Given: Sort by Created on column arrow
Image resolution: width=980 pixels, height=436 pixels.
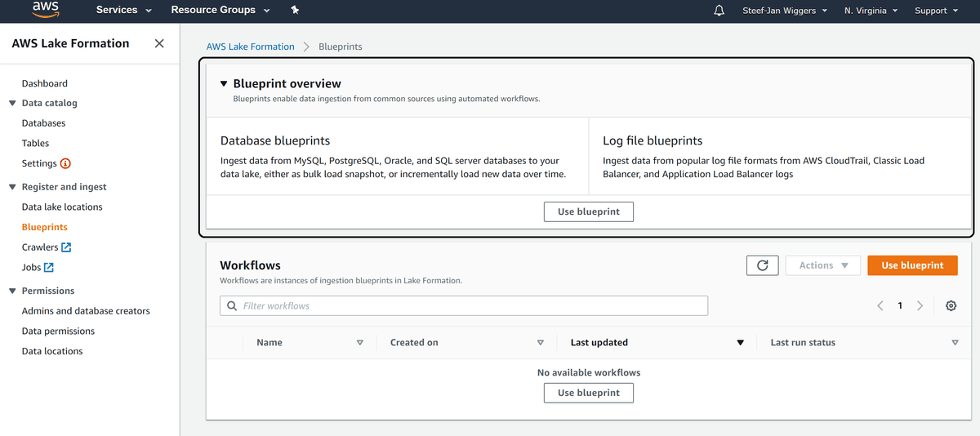Looking at the screenshot, I should click(x=541, y=343).
